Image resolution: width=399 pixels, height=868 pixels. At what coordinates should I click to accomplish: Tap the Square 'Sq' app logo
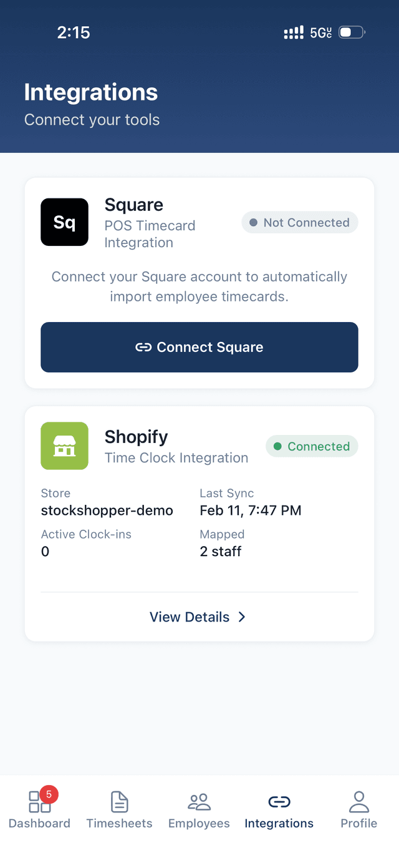[x=64, y=222]
